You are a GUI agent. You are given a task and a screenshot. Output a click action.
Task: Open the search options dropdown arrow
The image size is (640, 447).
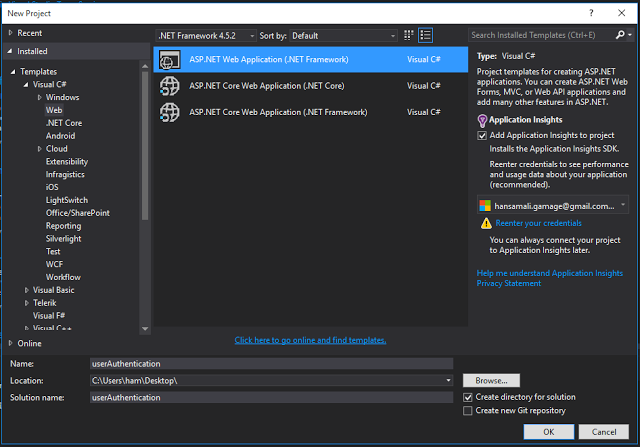[630, 35]
